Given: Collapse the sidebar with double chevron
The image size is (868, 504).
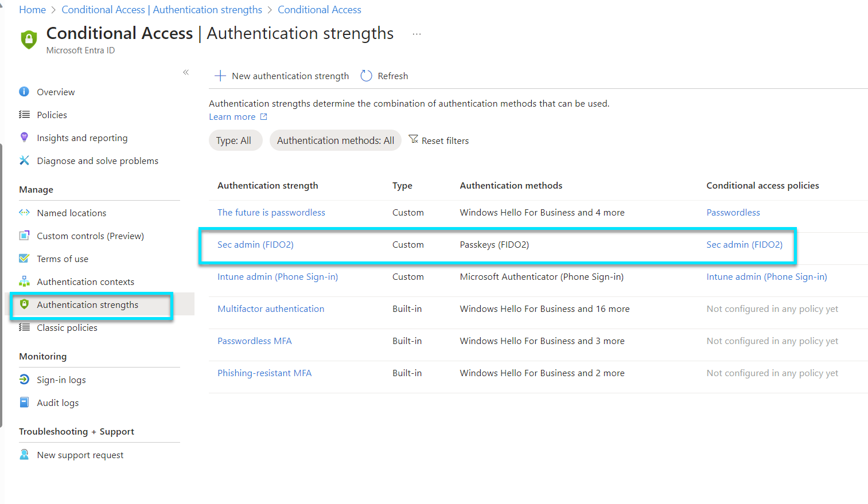Looking at the screenshot, I should [186, 72].
